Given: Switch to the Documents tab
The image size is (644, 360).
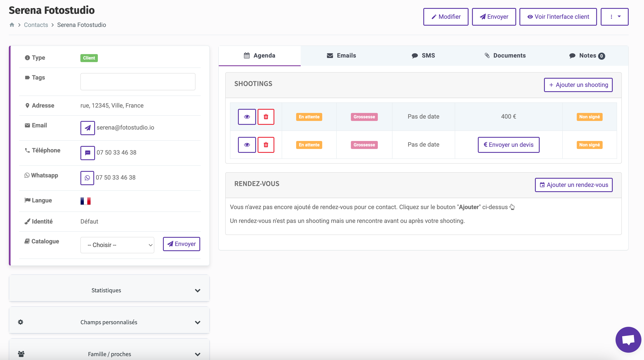Looking at the screenshot, I should pos(505,55).
